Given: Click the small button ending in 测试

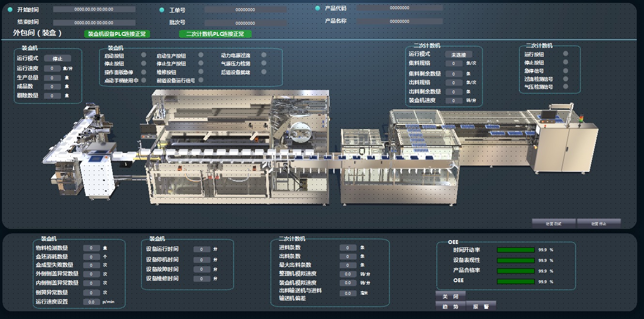Looking at the screenshot, I should 554,224.
